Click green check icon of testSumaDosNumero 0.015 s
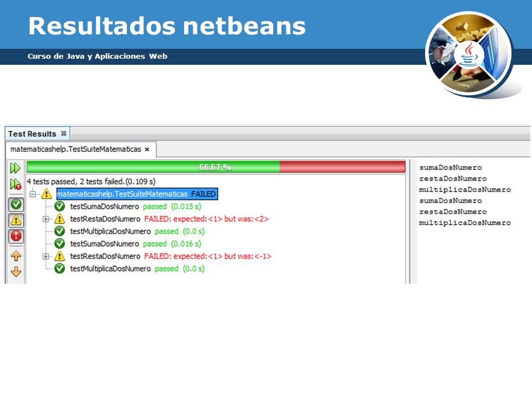Screen dimensions: 532x399 pyautogui.click(x=60, y=206)
